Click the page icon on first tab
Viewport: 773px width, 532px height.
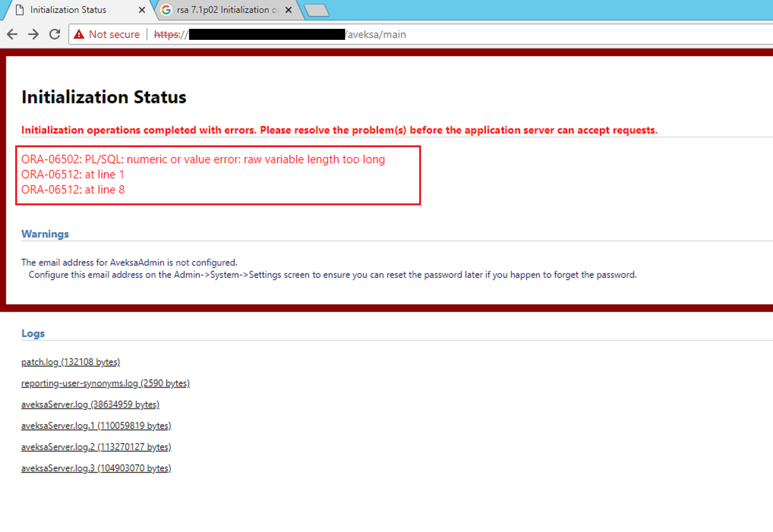pos(20,10)
